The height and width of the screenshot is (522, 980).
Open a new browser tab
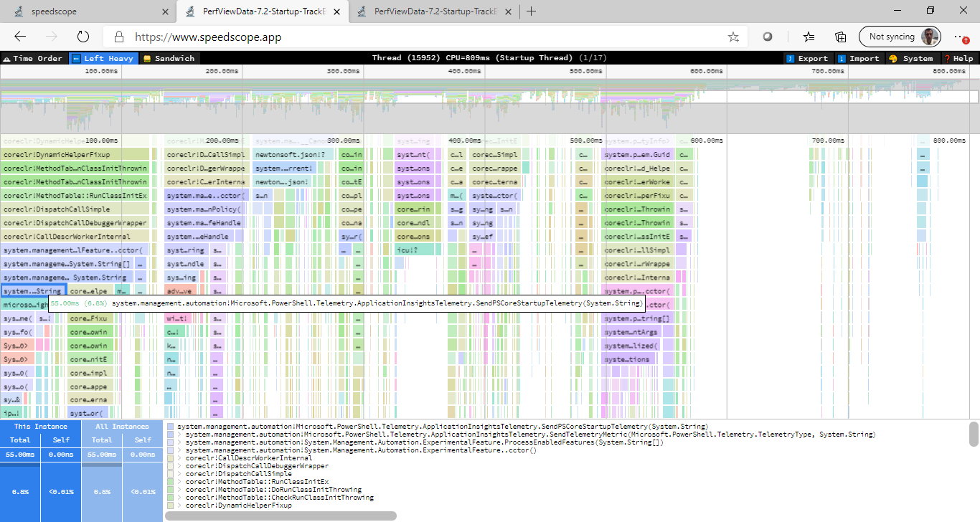tap(531, 11)
